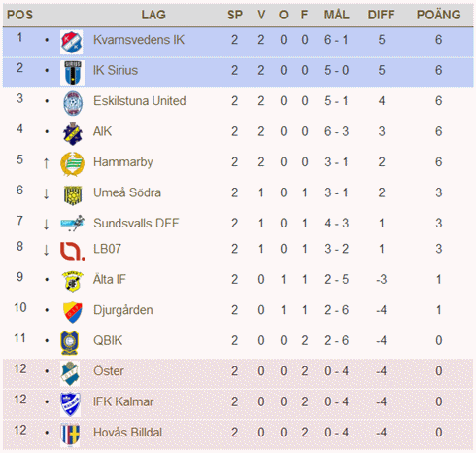Open the Hovås Billdal team name

point(127,433)
